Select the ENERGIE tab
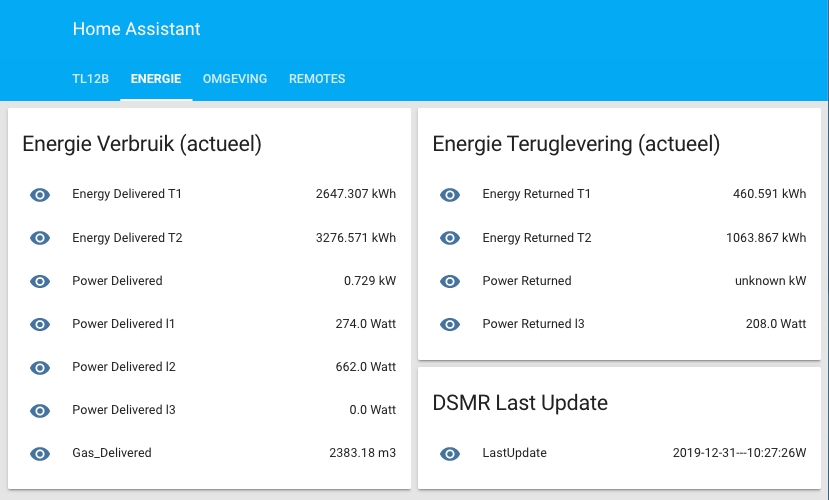829x500 pixels. (x=156, y=79)
